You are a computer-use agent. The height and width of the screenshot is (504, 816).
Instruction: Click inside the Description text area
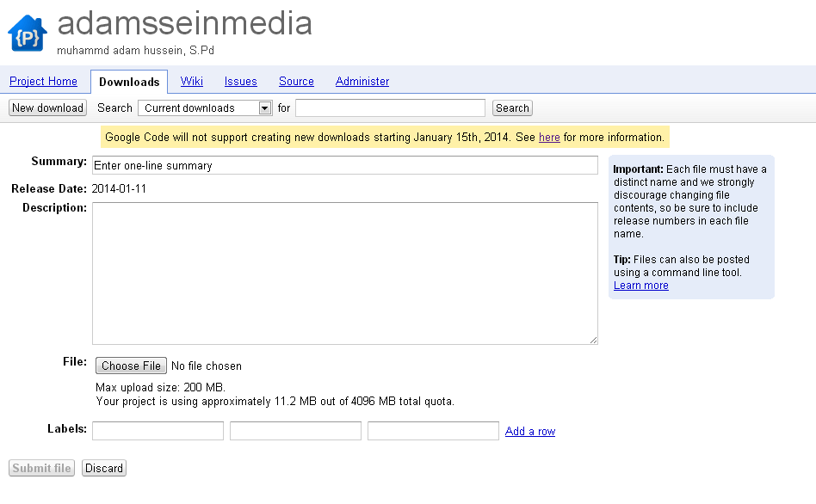click(345, 273)
